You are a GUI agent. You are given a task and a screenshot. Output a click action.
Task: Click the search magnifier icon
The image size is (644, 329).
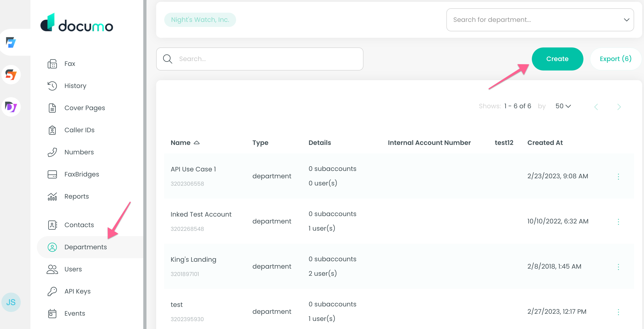pos(167,59)
